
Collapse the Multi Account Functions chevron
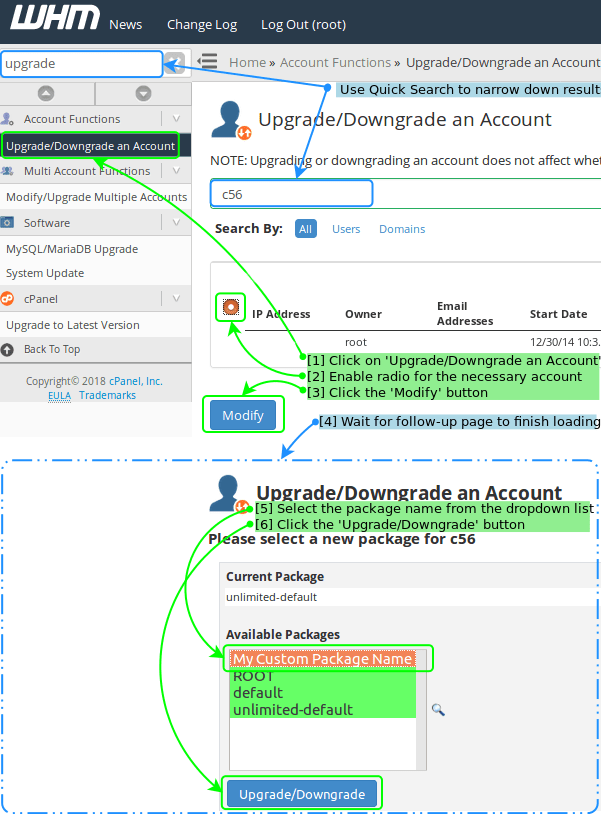click(x=176, y=171)
